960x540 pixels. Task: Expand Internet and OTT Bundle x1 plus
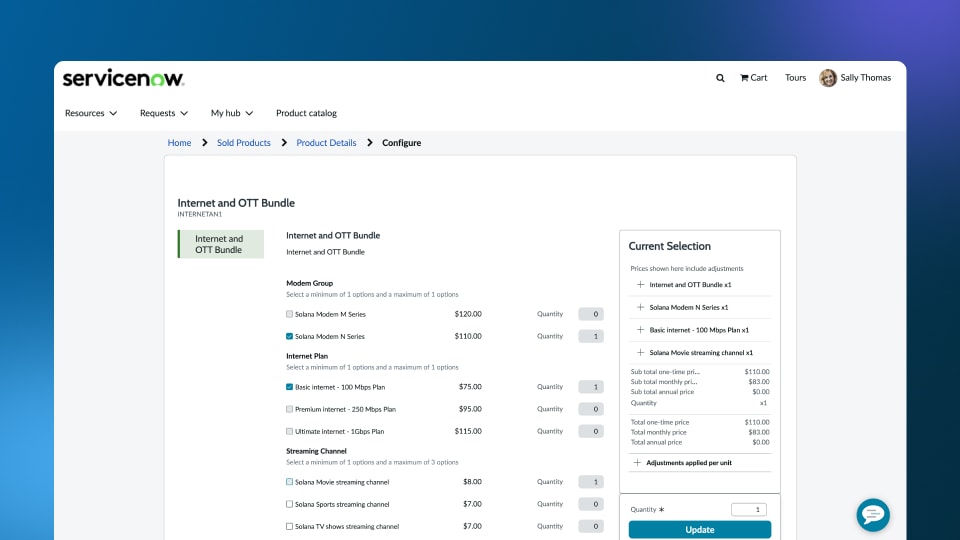[x=640, y=285]
